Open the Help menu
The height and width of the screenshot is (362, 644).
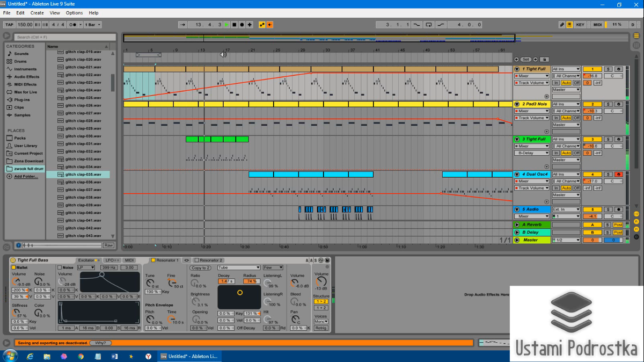click(x=94, y=13)
